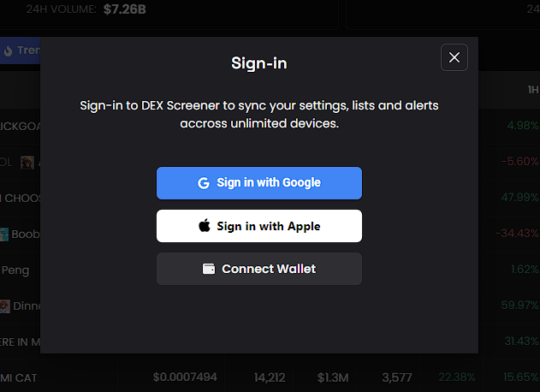Viewport: 540px width, 392px height.
Task: Click the Trending flame icon
Action: click(9, 50)
